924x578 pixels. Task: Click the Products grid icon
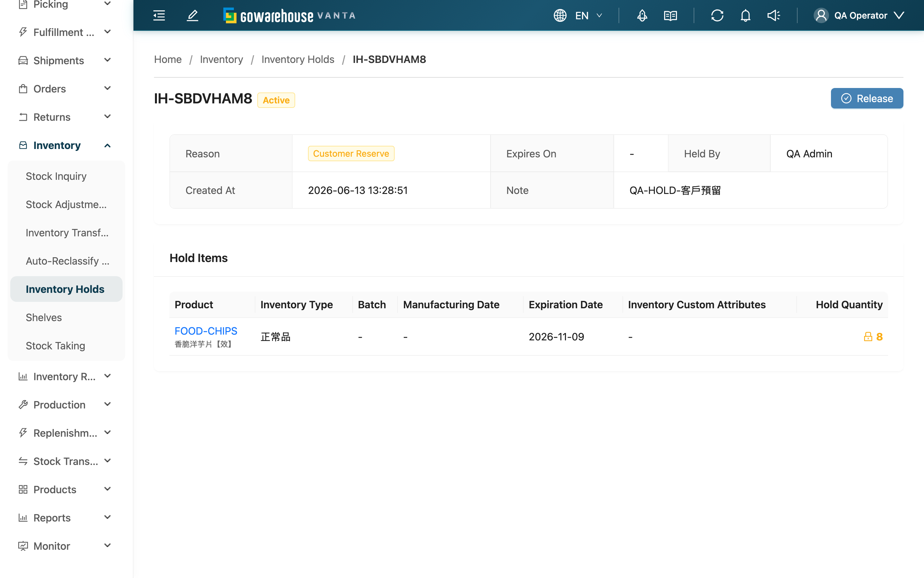tap(23, 490)
